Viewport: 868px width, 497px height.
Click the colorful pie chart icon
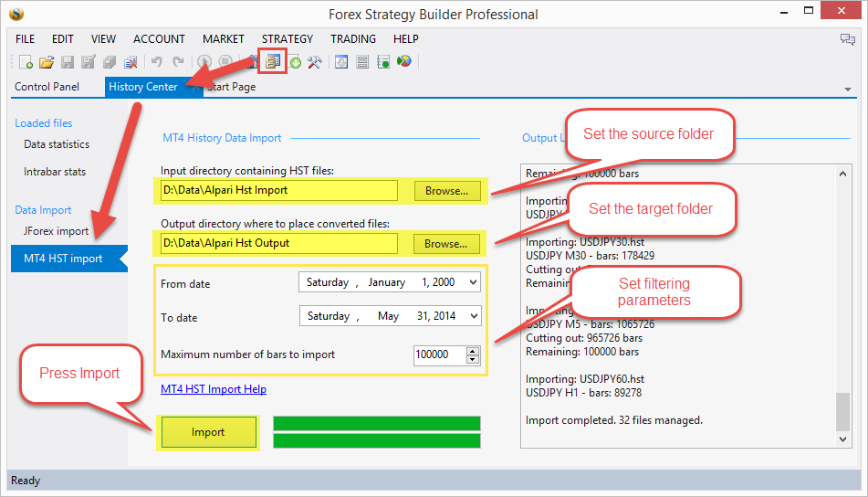pos(404,61)
